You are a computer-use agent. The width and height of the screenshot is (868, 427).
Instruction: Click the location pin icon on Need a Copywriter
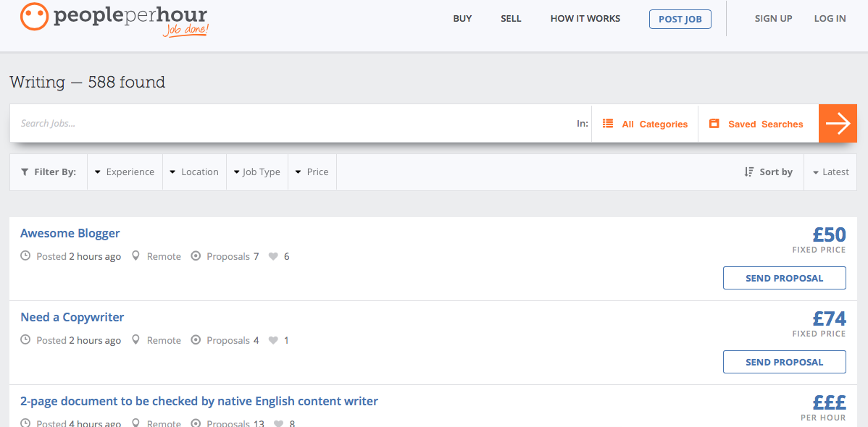coord(136,339)
